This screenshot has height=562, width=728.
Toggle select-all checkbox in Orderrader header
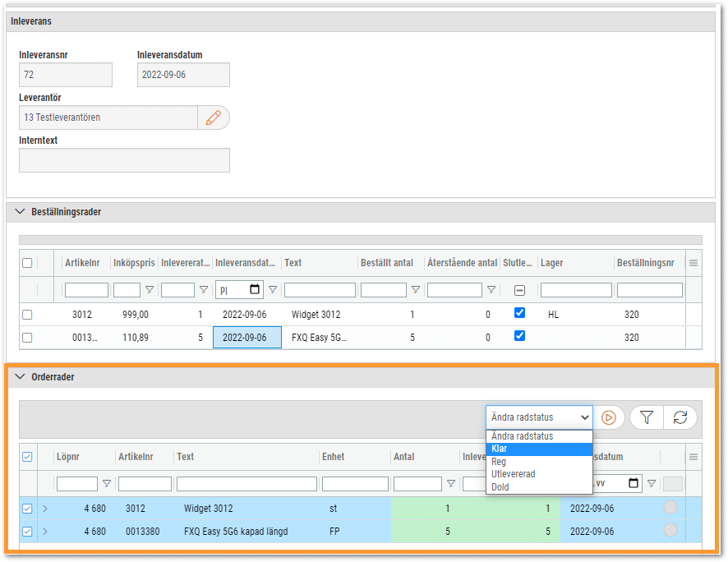pos(27,457)
